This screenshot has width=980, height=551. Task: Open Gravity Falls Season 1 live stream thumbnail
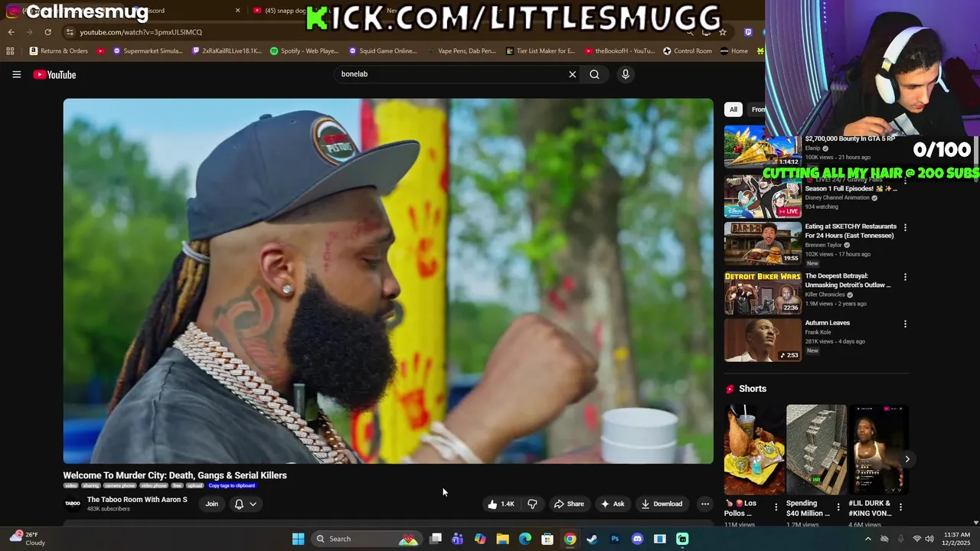[x=763, y=196]
